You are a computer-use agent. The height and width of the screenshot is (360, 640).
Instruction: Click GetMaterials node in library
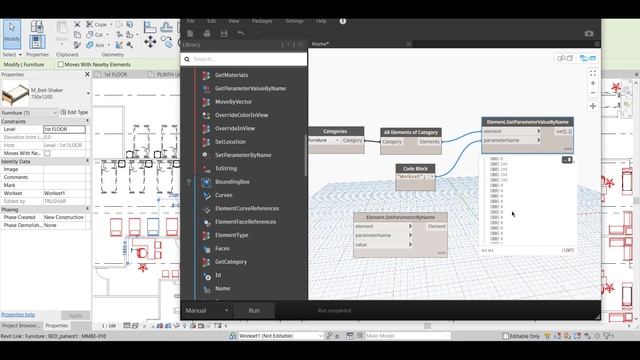click(x=231, y=75)
